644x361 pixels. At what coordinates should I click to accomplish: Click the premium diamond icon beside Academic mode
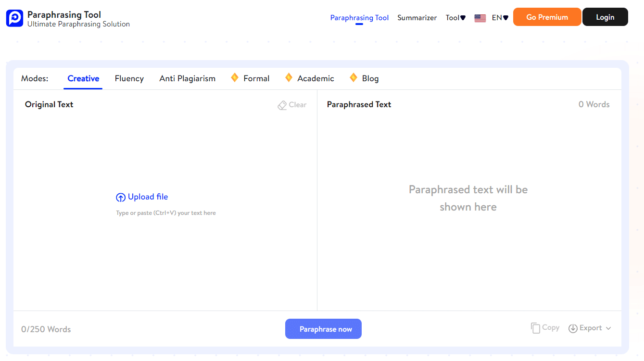[289, 77]
